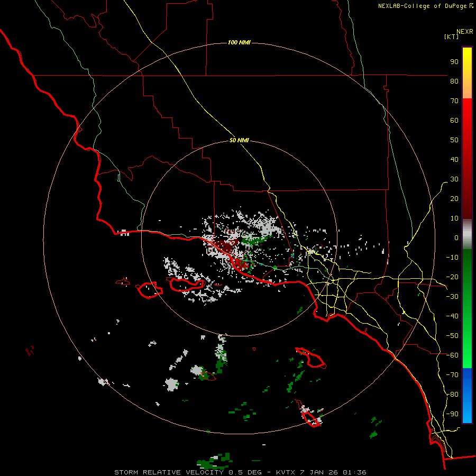Click the blue bottom segment of color bar

[467, 396]
